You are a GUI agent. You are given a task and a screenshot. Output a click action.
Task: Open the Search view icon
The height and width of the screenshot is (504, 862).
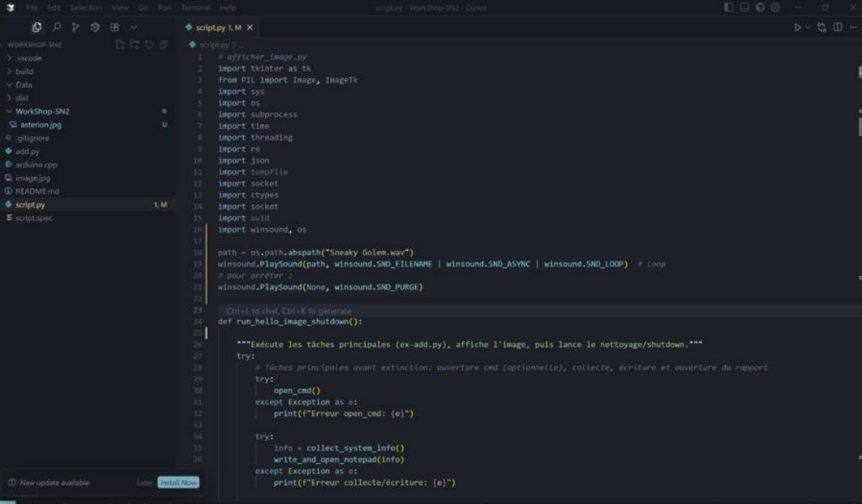(56, 27)
